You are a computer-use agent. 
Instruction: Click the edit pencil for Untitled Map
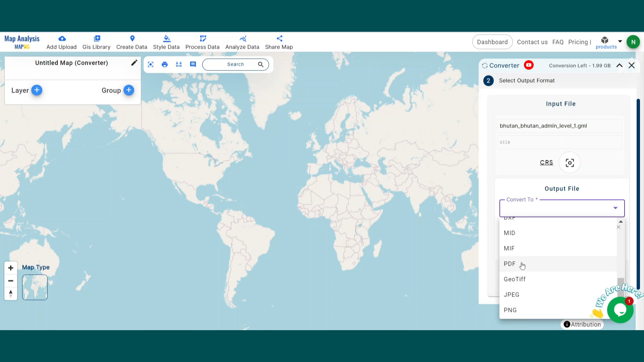134,63
